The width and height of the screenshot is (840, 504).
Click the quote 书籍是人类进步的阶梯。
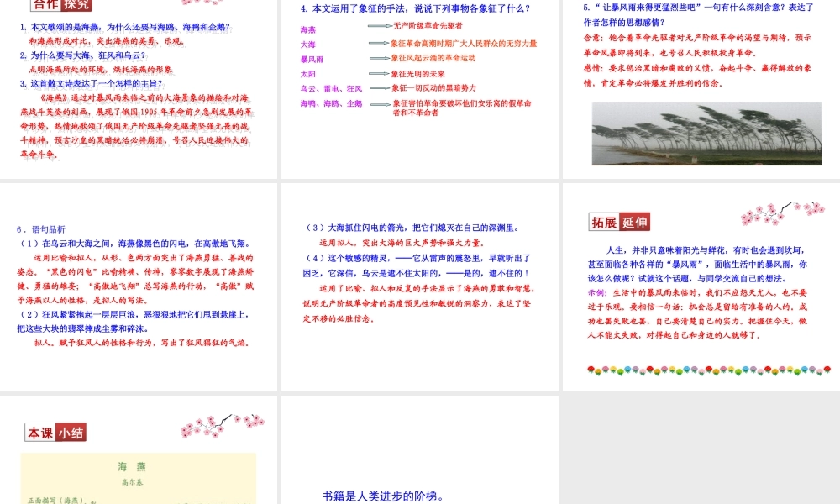383,496
